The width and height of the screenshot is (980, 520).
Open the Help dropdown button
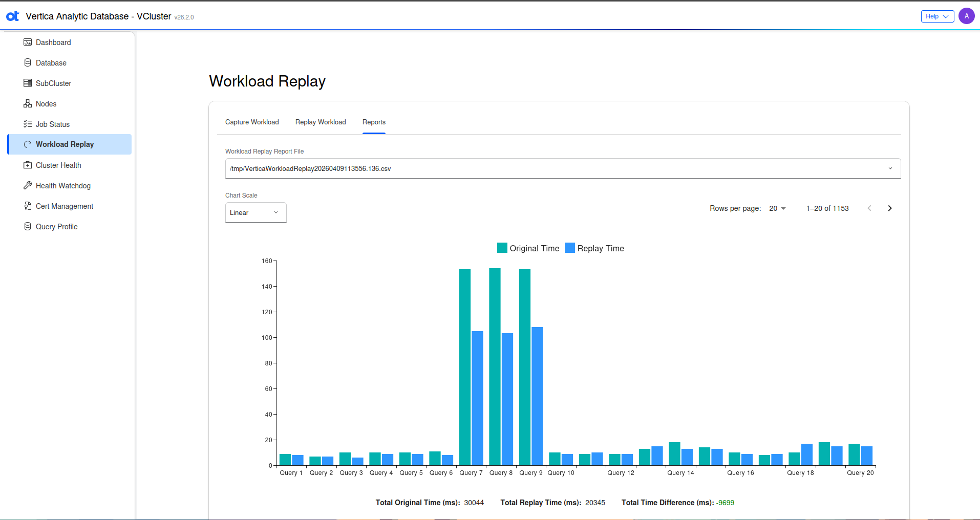[x=938, y=16]
